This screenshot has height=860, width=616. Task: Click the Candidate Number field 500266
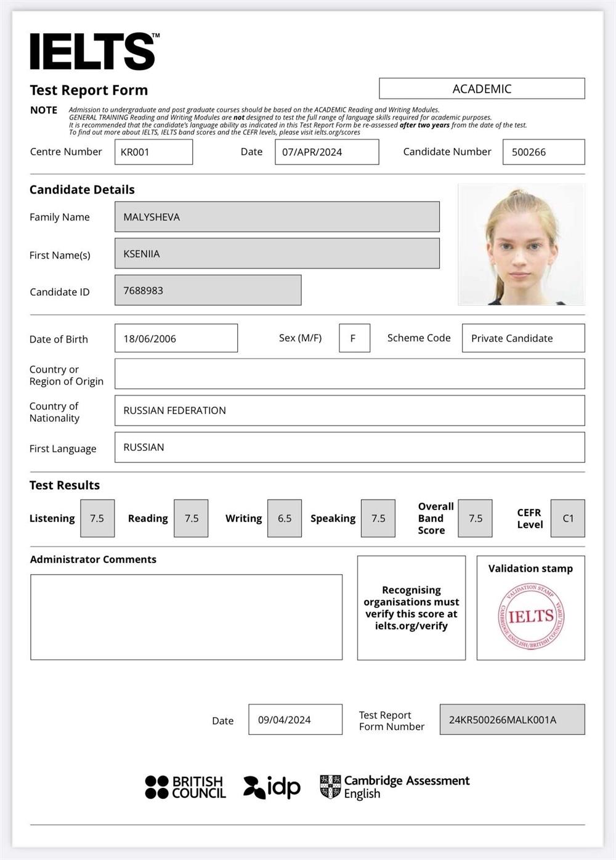[x=544, y=152]
